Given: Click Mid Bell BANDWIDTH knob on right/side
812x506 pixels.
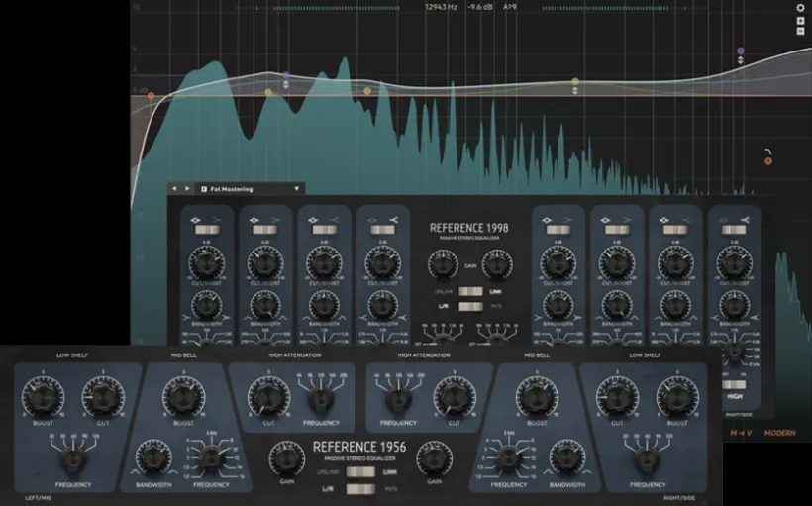Looking at the screenshot, I should tap(567, 458).
